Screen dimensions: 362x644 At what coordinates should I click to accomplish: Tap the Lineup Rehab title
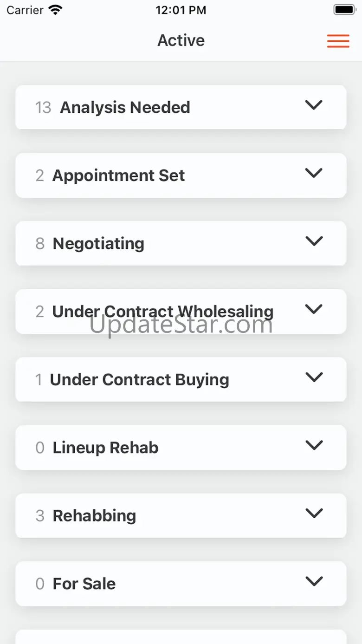pyautogui.click(x=105, y=448)
